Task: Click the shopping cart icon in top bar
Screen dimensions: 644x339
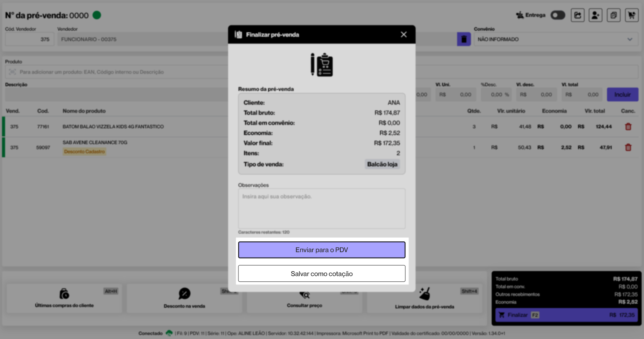Action: tap(632, 15)
